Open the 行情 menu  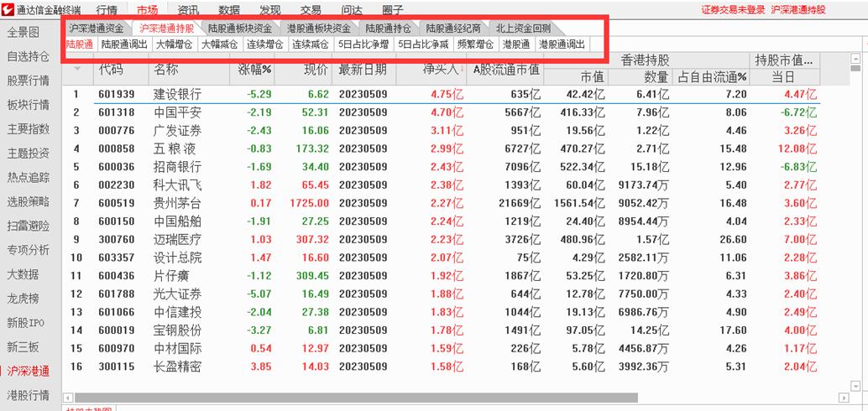[107, 10]
